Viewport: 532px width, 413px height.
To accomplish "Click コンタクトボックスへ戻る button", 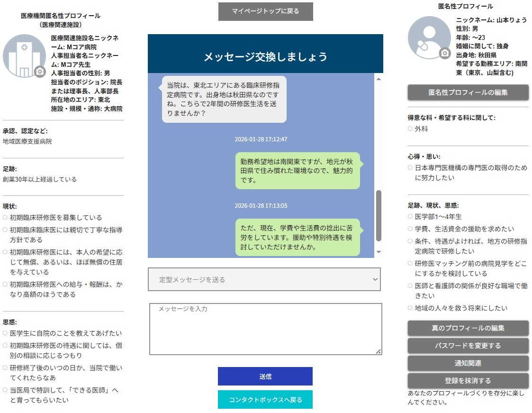I will tap(265, 399).
